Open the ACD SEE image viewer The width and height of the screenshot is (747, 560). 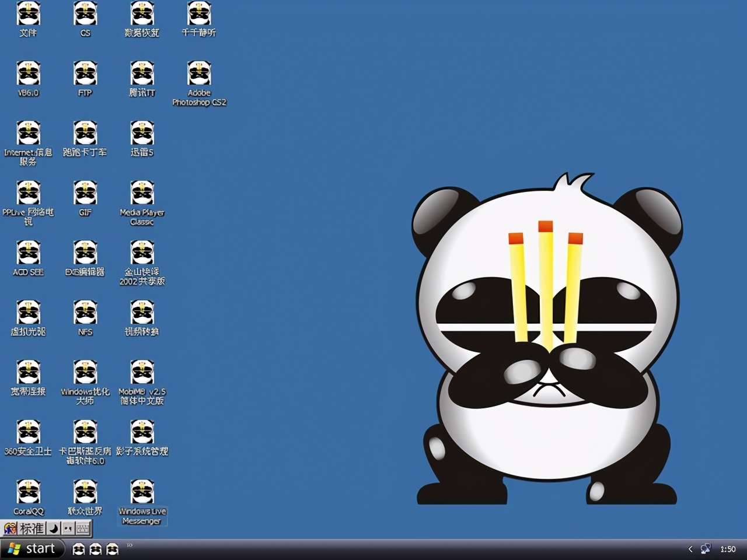[x=27, y=256]
